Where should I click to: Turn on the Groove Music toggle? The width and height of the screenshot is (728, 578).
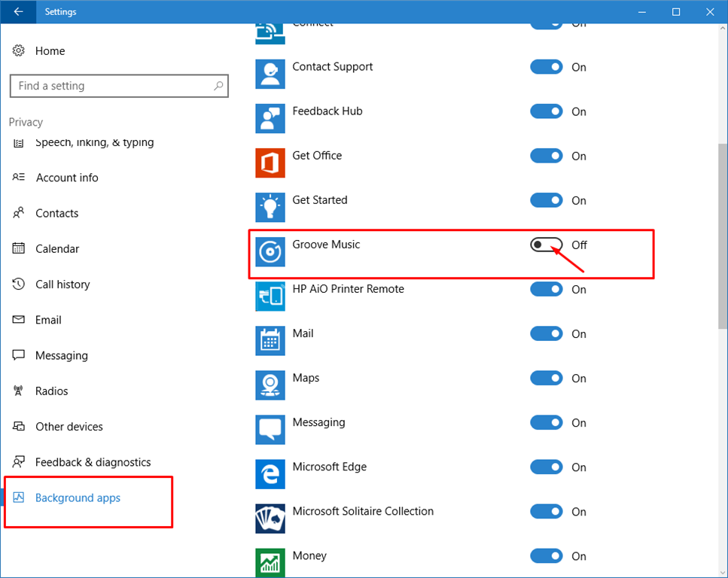(x=547, y=245)
